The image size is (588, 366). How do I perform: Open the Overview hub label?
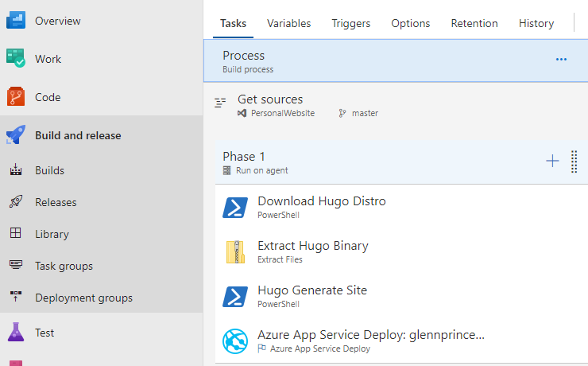click(x=58, y=21)
